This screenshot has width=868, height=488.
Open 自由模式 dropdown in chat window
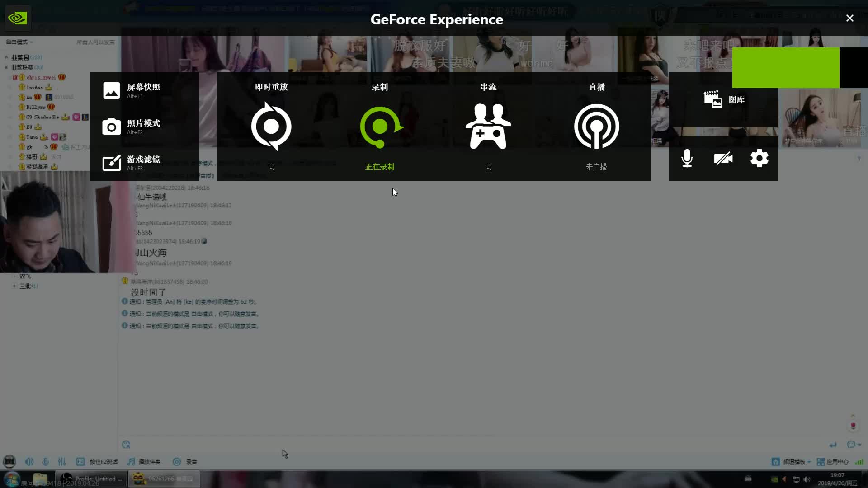19,42
